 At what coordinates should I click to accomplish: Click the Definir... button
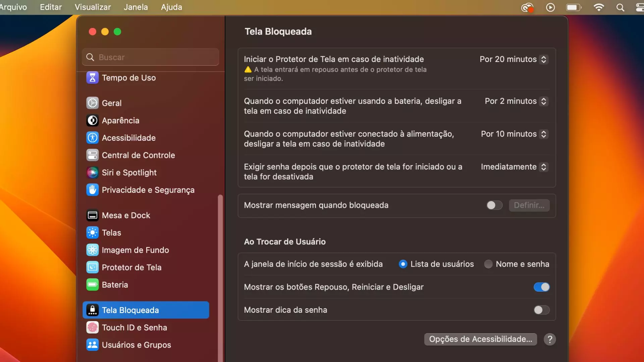click(x=529, y=205)
